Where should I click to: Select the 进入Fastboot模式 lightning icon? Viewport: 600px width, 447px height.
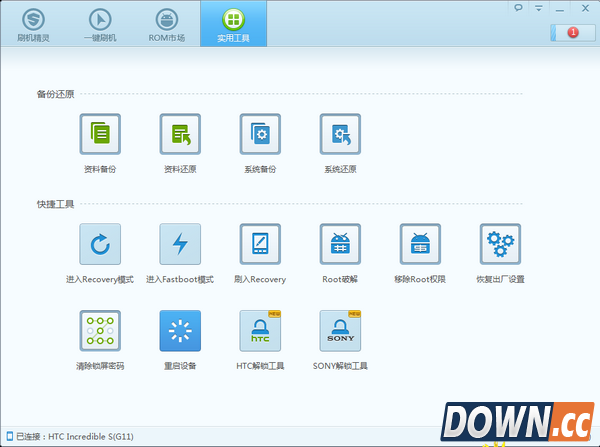[180, 244]
